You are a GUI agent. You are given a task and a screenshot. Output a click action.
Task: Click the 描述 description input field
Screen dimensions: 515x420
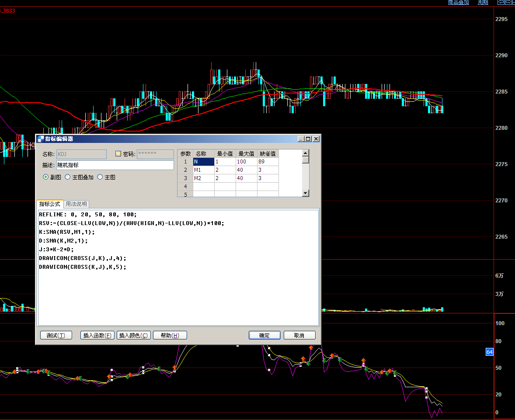pyautogui.click(x=115, y=165)
